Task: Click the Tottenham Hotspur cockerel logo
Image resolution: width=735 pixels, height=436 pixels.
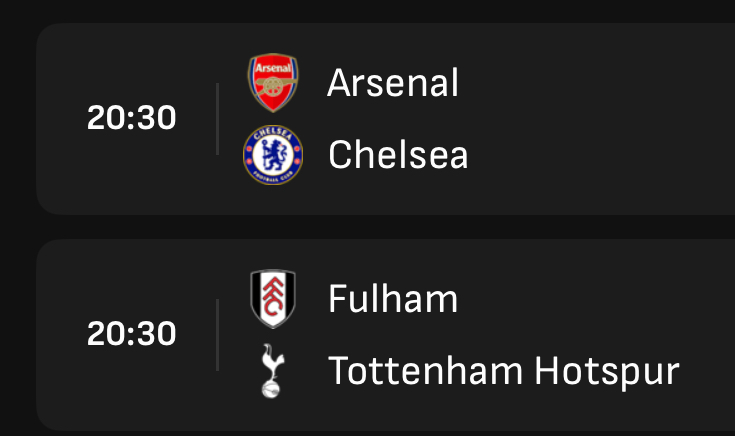Action: pyautogui.click(x=272, y=371)
